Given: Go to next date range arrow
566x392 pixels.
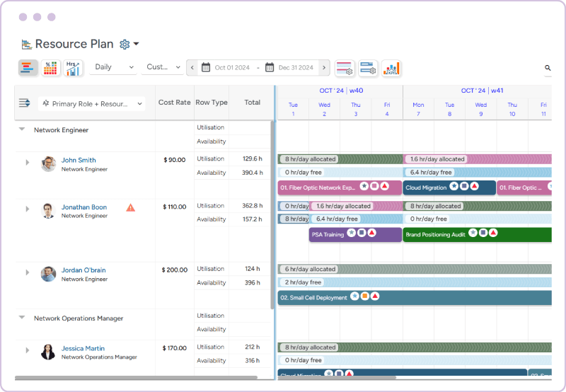Looking at the screenshot, I should [324, 67].
